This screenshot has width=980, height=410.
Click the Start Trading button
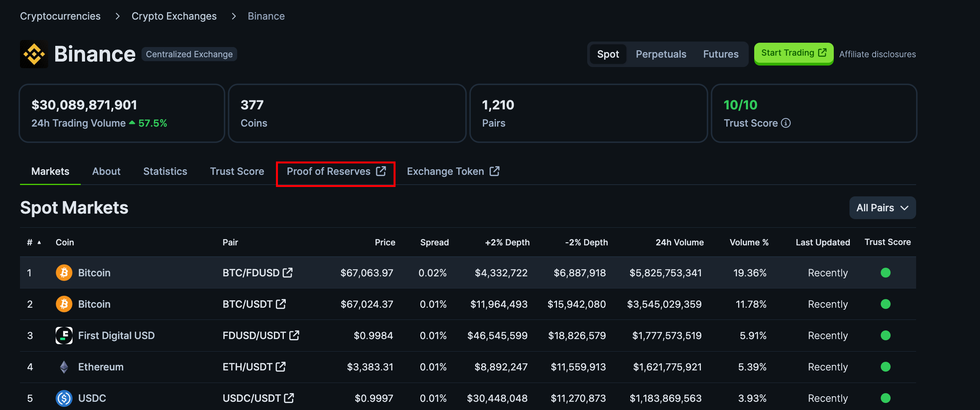pyautogui.click(x=794, y=53)
